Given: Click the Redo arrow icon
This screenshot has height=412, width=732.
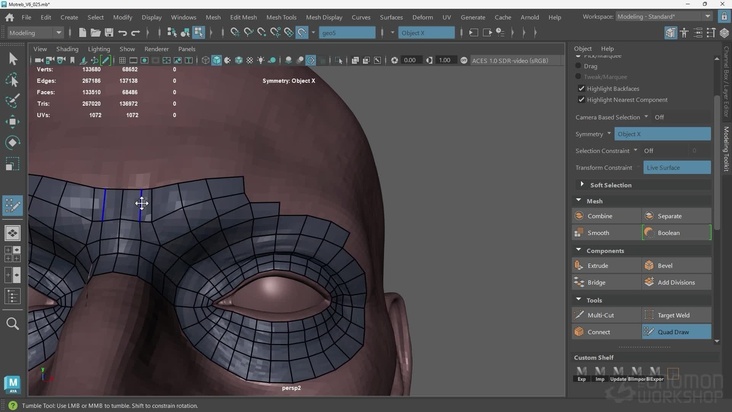Looking at the screenshot, I should pos(135,33).
